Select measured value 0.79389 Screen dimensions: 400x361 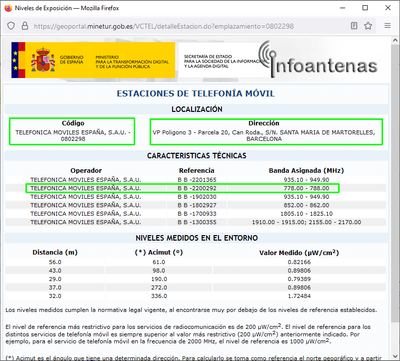299,279
